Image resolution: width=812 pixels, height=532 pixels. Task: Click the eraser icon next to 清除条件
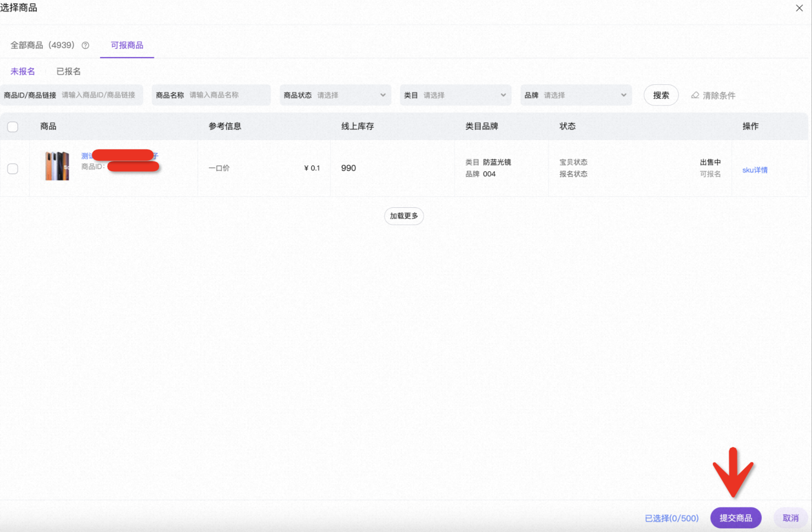[695, 95]
